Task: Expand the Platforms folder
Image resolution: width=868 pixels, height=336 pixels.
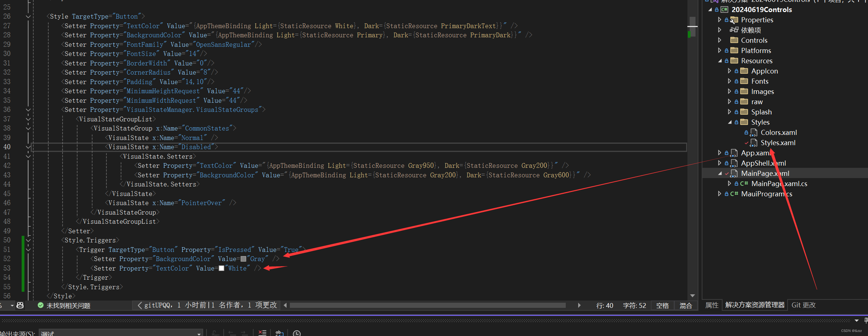Action: pyautogui.click(x=720, y=50)
